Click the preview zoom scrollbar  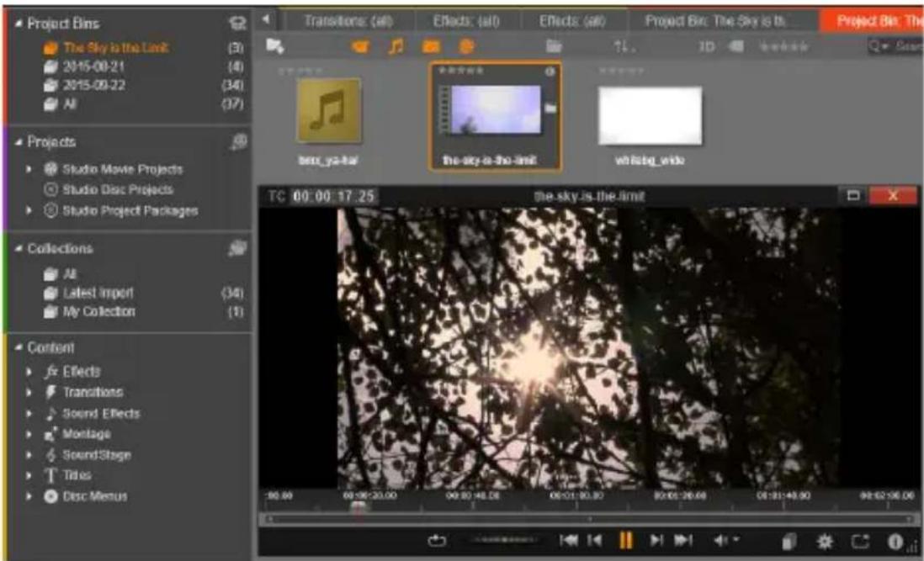pos(588,520)
